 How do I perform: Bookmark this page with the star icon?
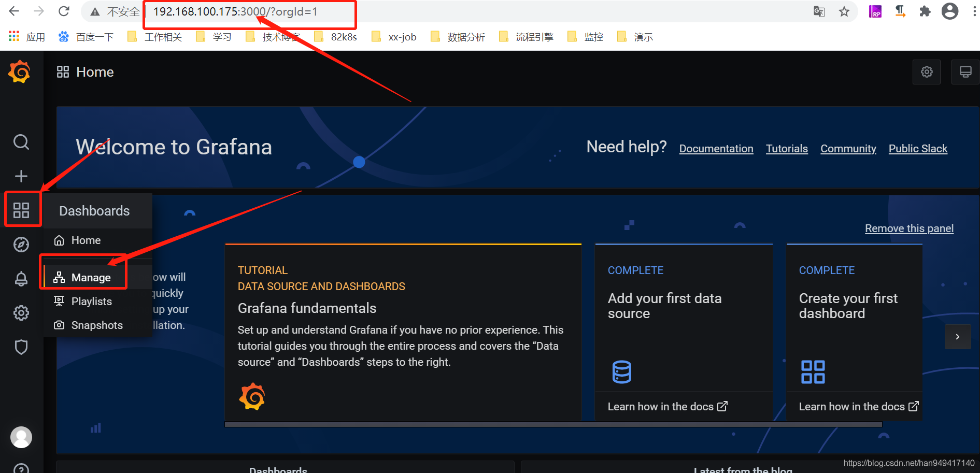tap(844, 11)
